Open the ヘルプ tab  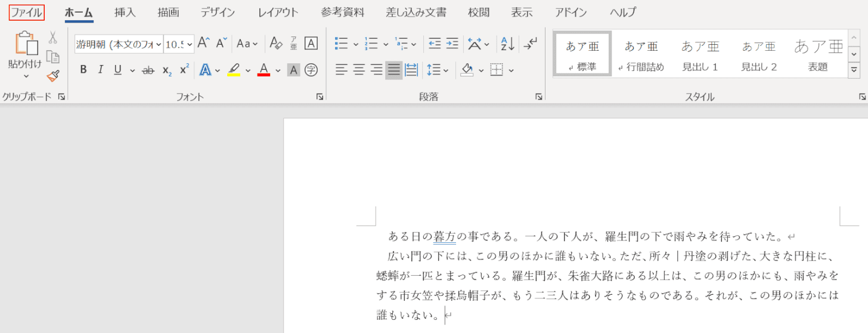pos(622,12)
